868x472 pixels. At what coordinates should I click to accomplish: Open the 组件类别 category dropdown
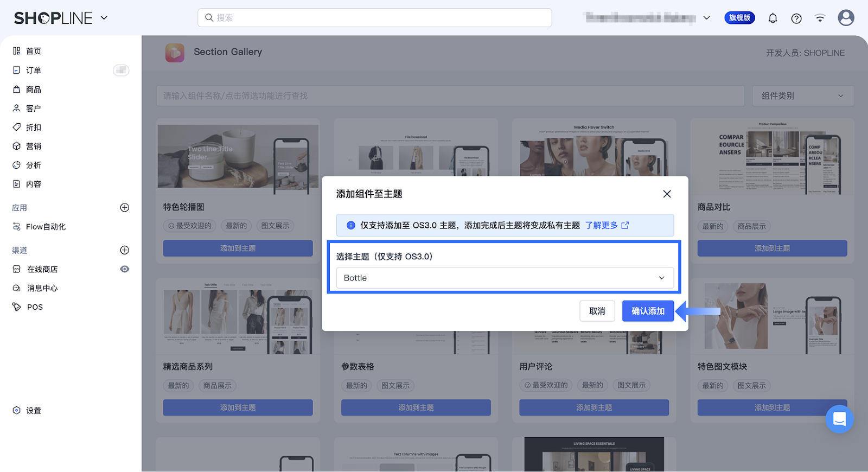click(803, 96)
